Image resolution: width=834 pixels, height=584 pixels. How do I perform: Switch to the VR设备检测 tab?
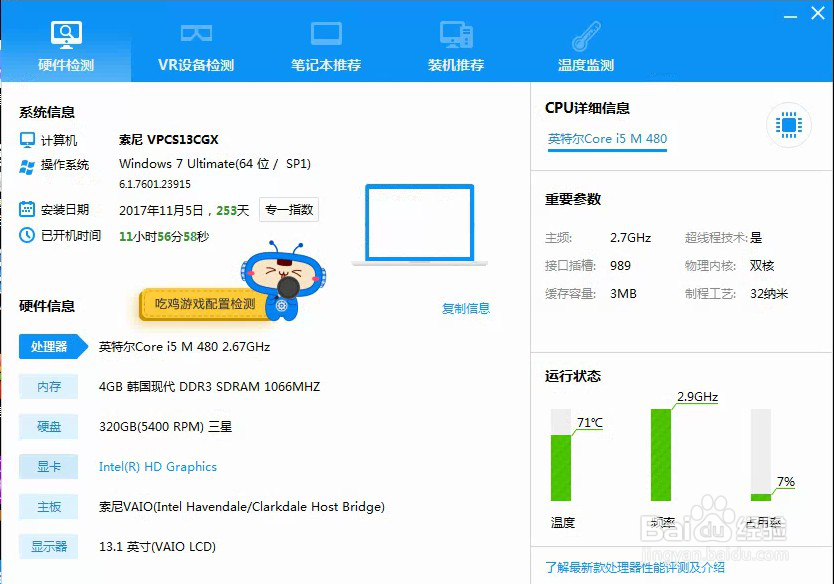pyautogui.click(x=196, y=47)
